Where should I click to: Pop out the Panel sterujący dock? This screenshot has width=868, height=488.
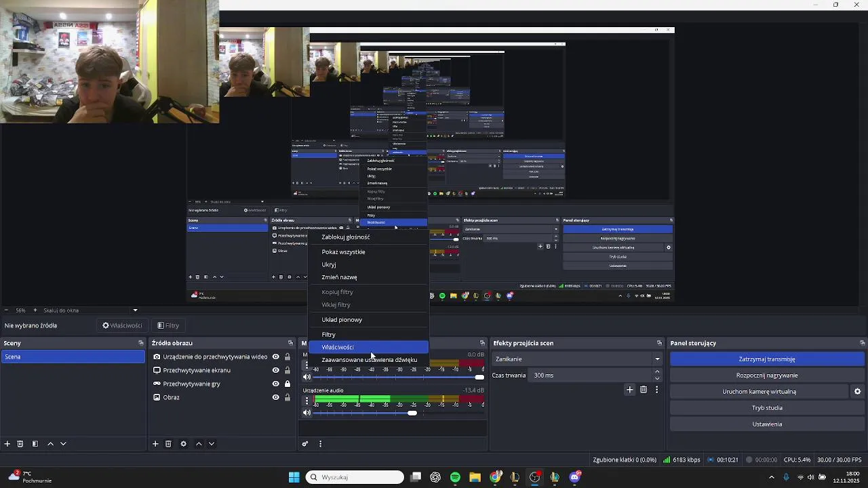click(862, 343)
